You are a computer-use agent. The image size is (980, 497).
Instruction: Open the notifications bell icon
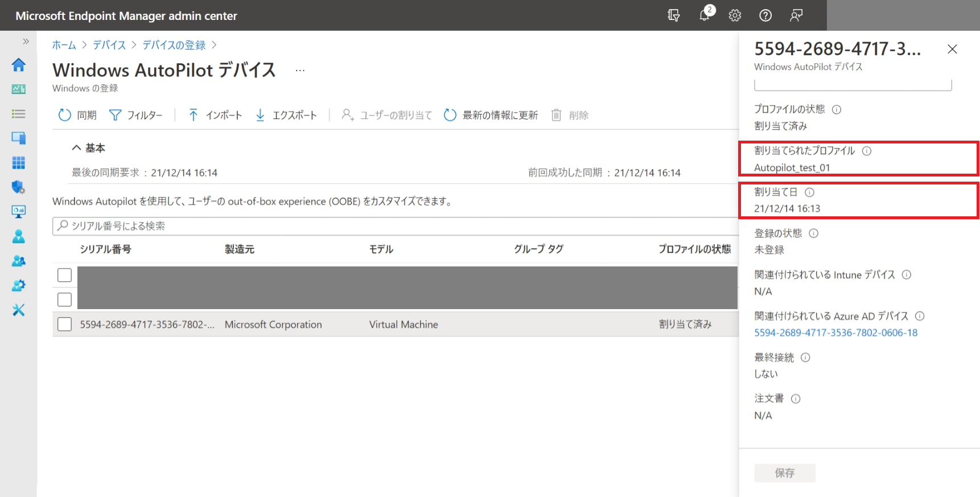click(x=705, y=15)
